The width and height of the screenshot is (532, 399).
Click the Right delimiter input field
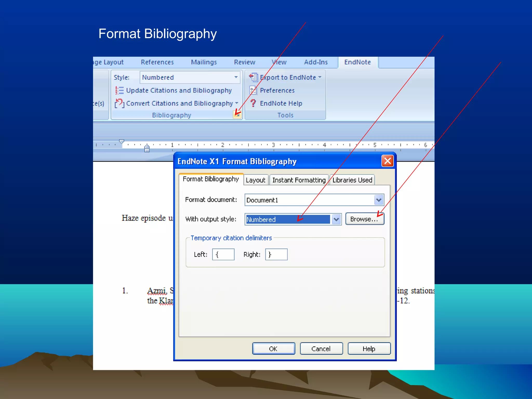(x=276, y=254)
